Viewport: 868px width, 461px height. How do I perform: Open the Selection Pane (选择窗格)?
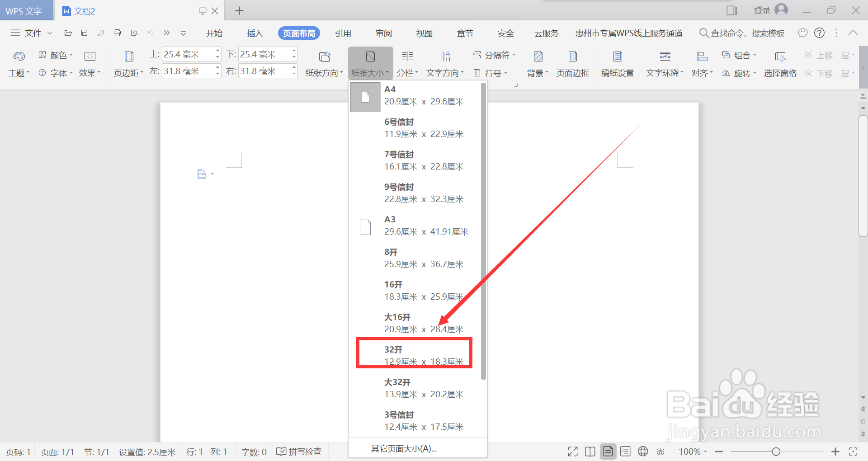pyautogui.click(x=780, y=64)
